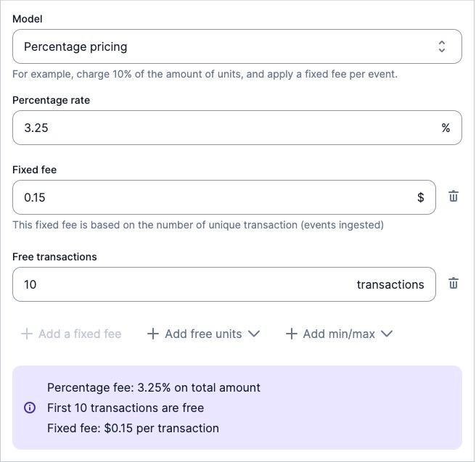This screenshot has width=476, height=462.
Task: Remove Free transactions using its trash icon
Action: coord(454,284)
